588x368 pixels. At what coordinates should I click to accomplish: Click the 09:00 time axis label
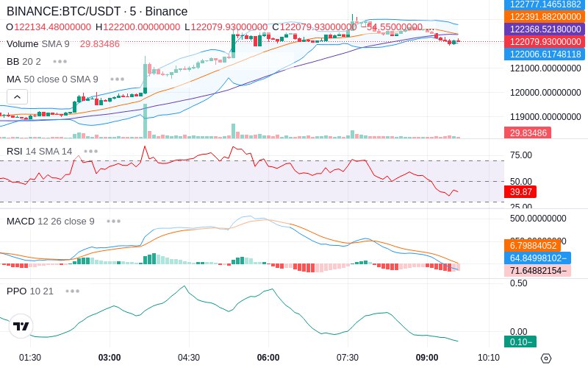click(427, 358)
